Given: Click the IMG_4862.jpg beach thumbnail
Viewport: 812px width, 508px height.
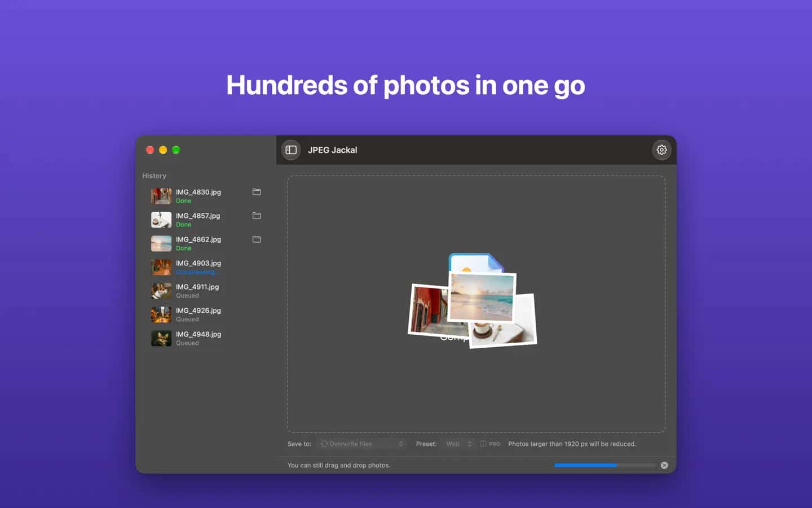Looking at the screenshot, I should [161, 243].
